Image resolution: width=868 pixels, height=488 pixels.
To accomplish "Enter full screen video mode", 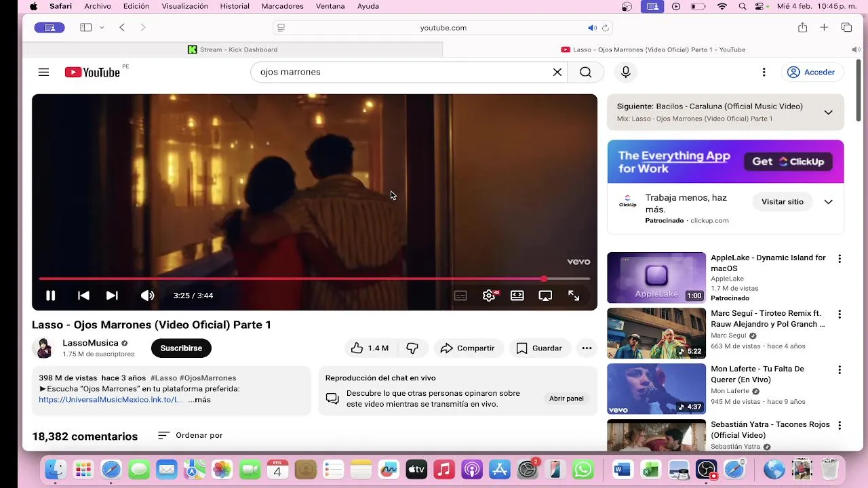I will pyautogui.click(x=574, y=296).
